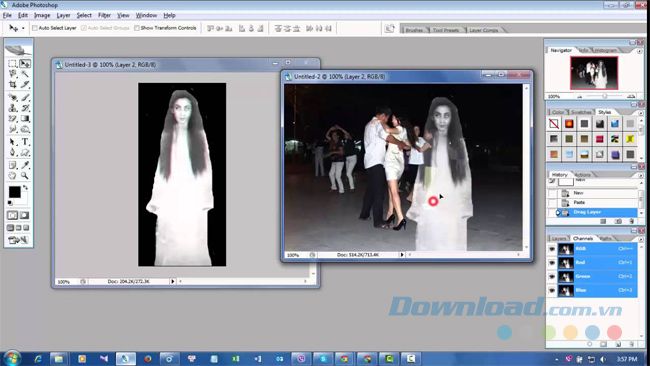Select the Path Selection tool
Viewport: 650px width, 366px height.
click(x=12, y=142)
